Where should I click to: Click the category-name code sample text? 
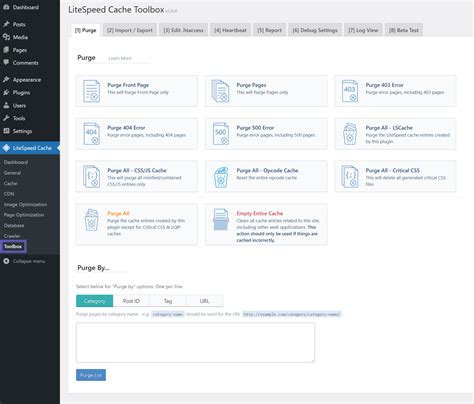[168, 314]
